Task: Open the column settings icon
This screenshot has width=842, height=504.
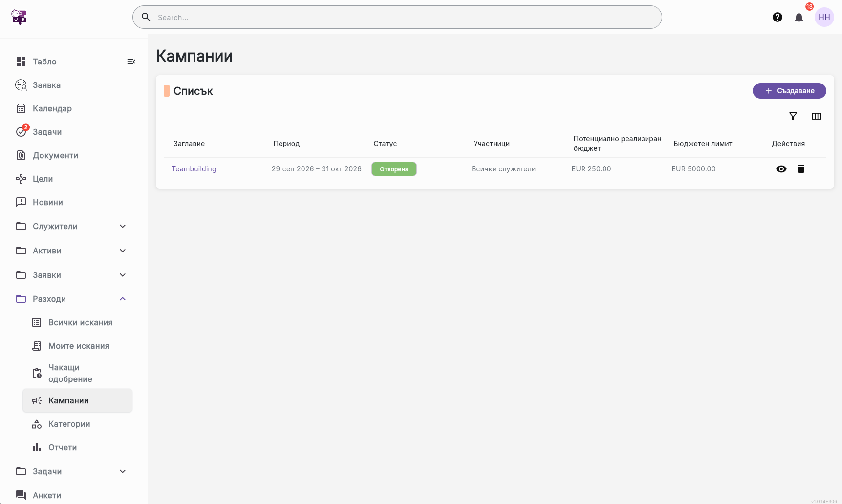Action: click(817, 116)
